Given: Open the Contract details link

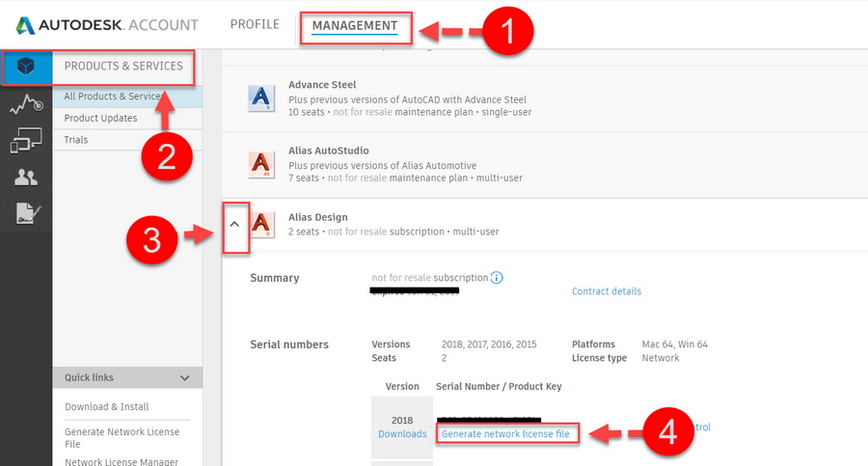Looking at the screenshot, I should click(x=607, y=291).
